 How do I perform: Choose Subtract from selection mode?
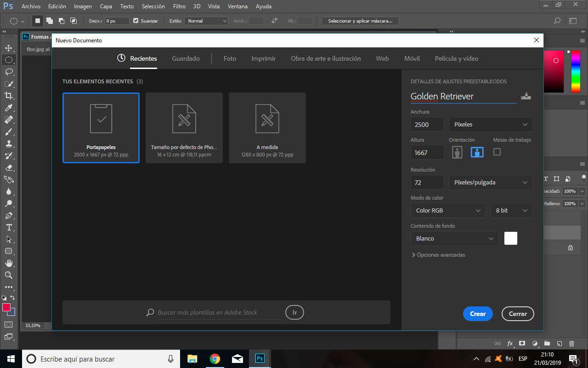click(x=62, y=21)
